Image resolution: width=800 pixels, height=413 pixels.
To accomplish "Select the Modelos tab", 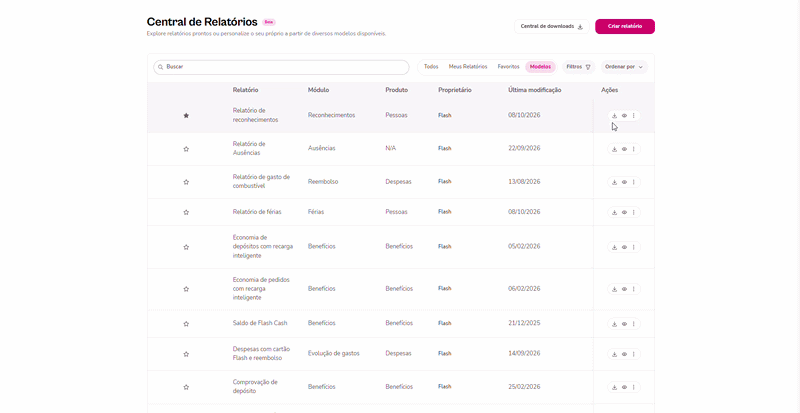I will tap(540, 67).
